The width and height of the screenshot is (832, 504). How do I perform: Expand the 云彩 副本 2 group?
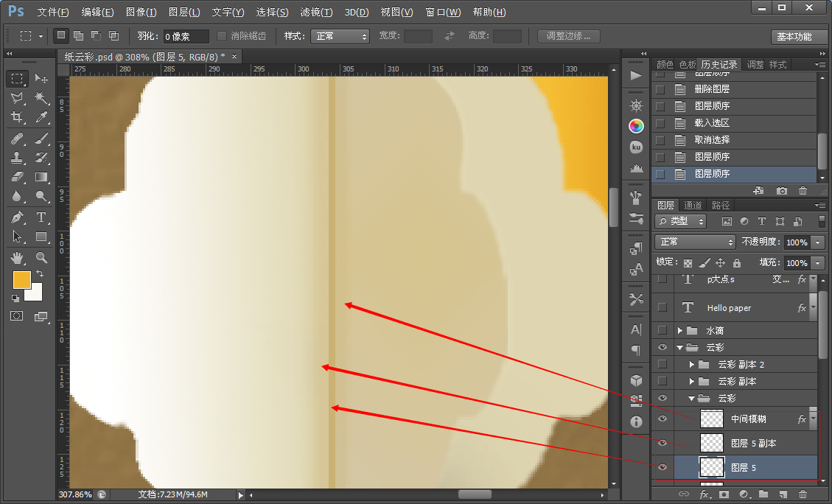click(x=691, y=365)
